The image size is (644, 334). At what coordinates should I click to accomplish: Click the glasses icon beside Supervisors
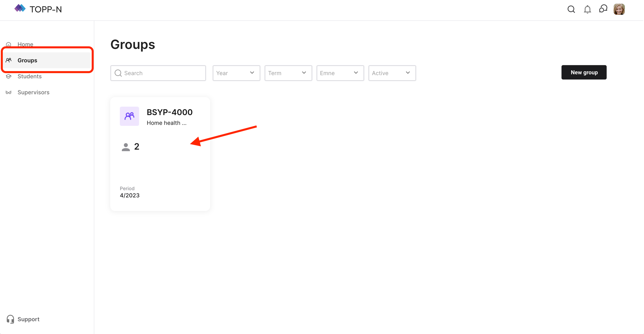click(x=9, y=92)
